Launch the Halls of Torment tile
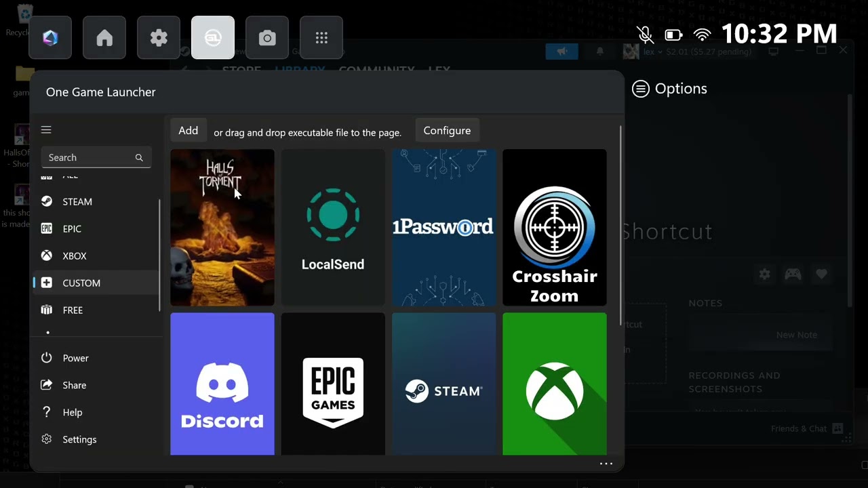This screenshot has width=868, height=488. click(x=222, y=228)
